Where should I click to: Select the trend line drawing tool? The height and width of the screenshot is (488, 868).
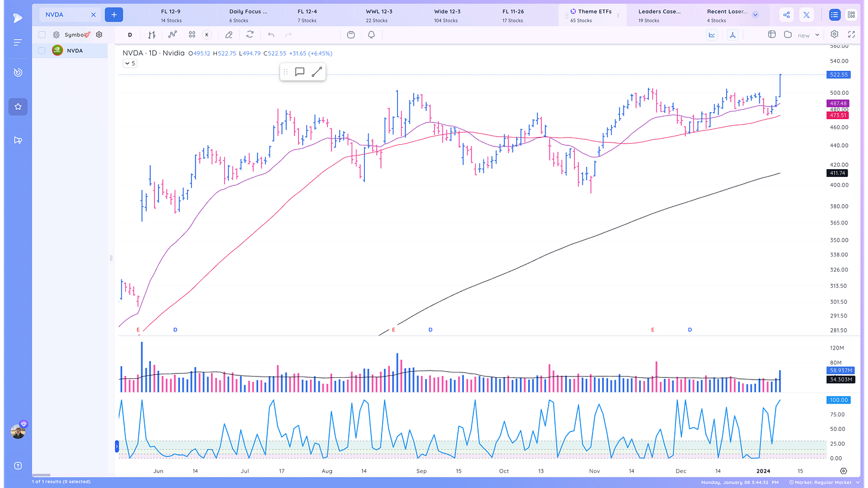click(317, 72)
